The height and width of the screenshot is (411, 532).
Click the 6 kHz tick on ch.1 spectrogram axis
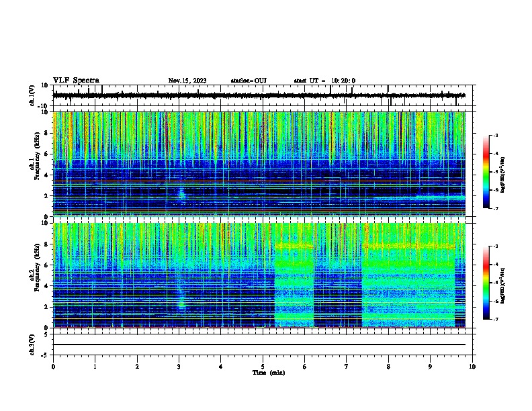tap(46, 154)
